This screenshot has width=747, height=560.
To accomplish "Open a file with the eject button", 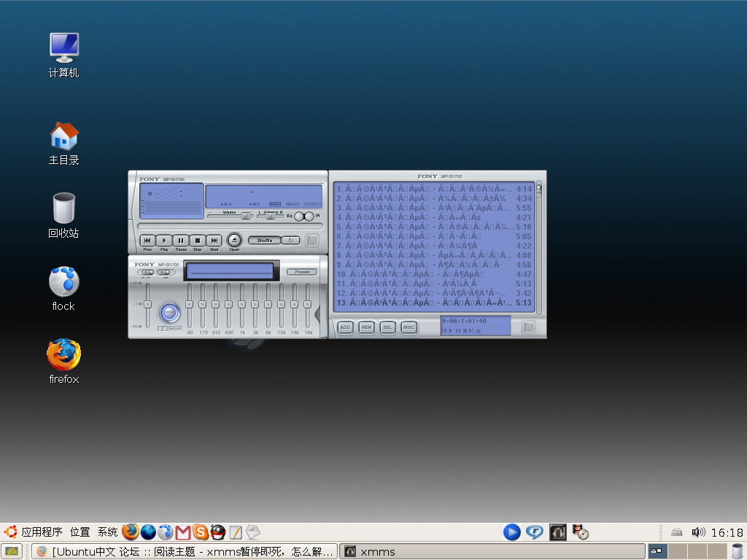I will click(x=234, y=240).
